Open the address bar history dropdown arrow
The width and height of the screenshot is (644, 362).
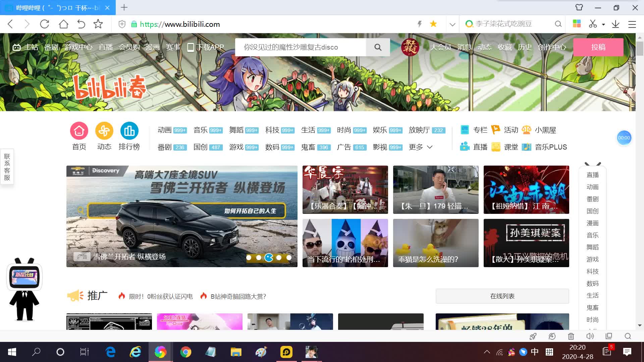coord(452,24)
